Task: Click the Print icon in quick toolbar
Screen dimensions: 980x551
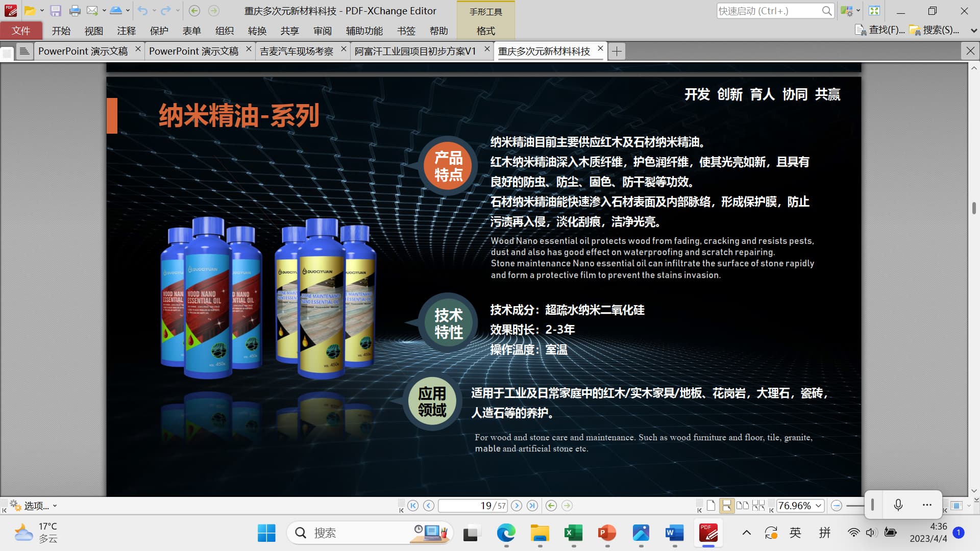Action: [75, 11]
